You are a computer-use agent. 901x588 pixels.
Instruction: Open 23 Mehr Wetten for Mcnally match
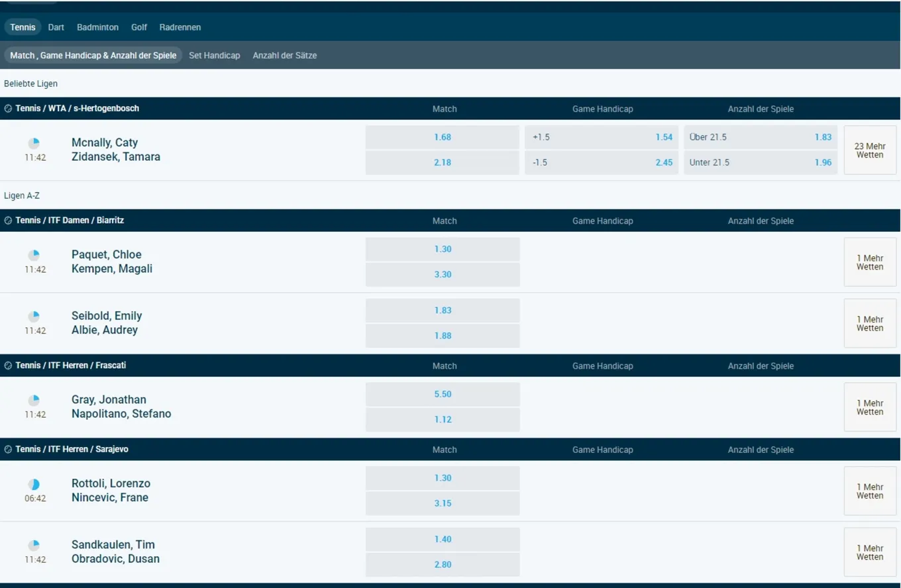(870, 150)
